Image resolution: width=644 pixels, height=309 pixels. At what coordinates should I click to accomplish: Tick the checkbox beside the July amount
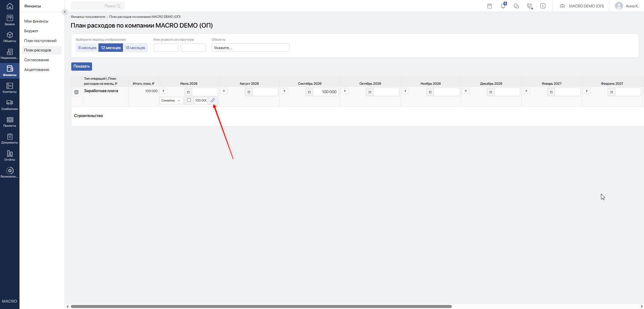tap(189, 100)
